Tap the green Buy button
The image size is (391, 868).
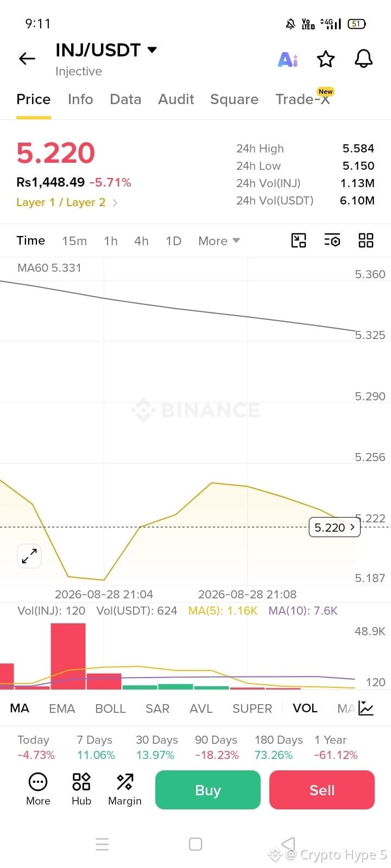click(x=208, y=790)
